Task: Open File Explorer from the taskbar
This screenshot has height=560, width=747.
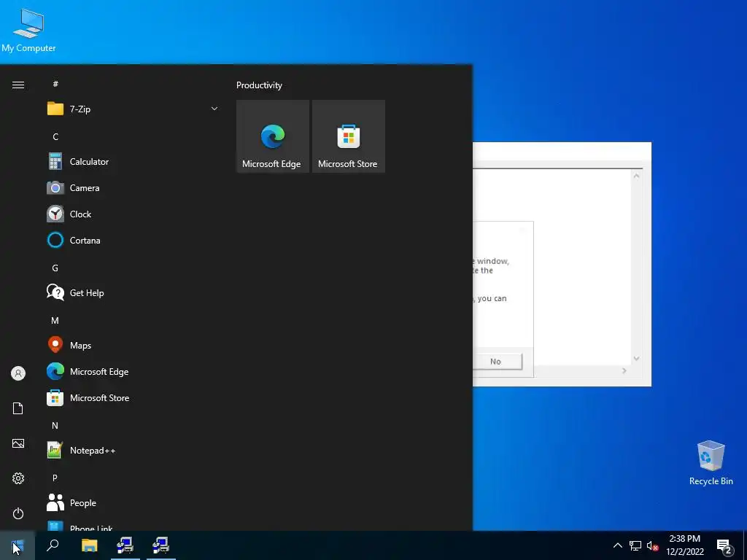Action: click(x=89, y=545)
